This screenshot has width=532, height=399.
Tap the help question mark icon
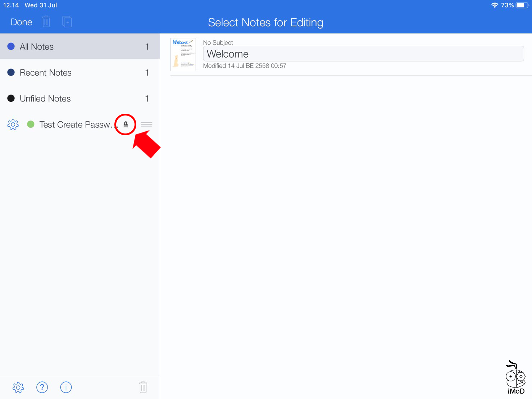(x=42, y=387)
